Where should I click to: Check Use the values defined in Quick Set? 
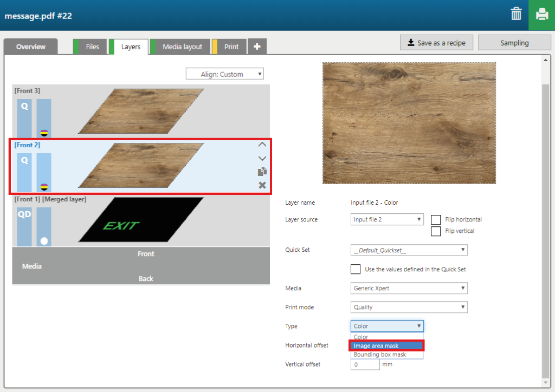click(356, 269)
